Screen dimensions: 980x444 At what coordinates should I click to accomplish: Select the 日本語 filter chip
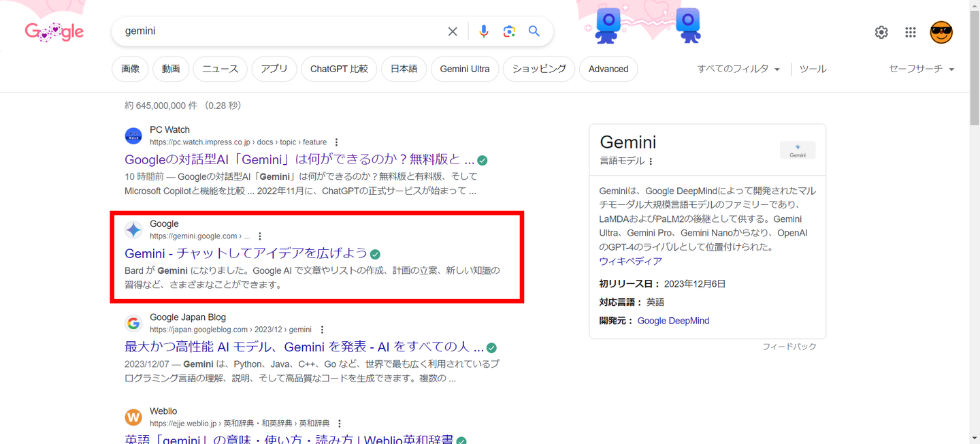click(404, 69)
